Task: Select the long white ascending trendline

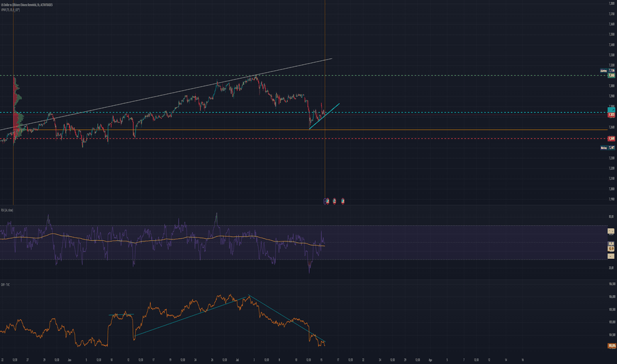Action: click(166, 94)
